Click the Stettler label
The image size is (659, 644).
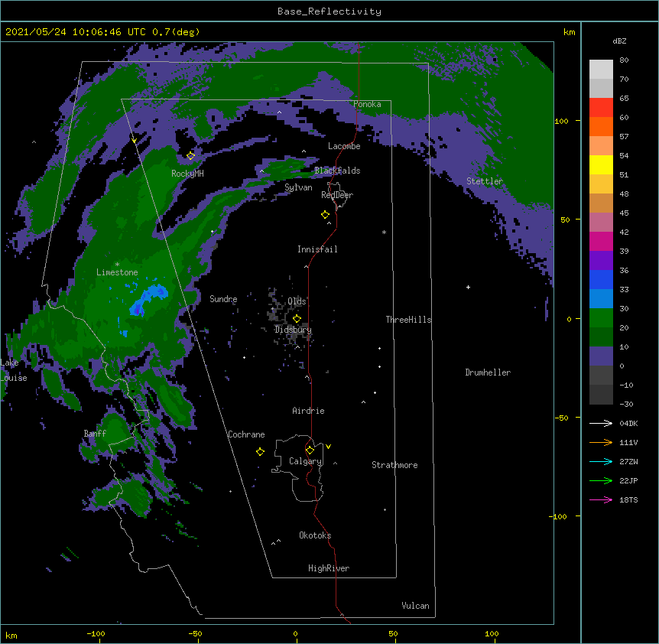tap(484, 181)
